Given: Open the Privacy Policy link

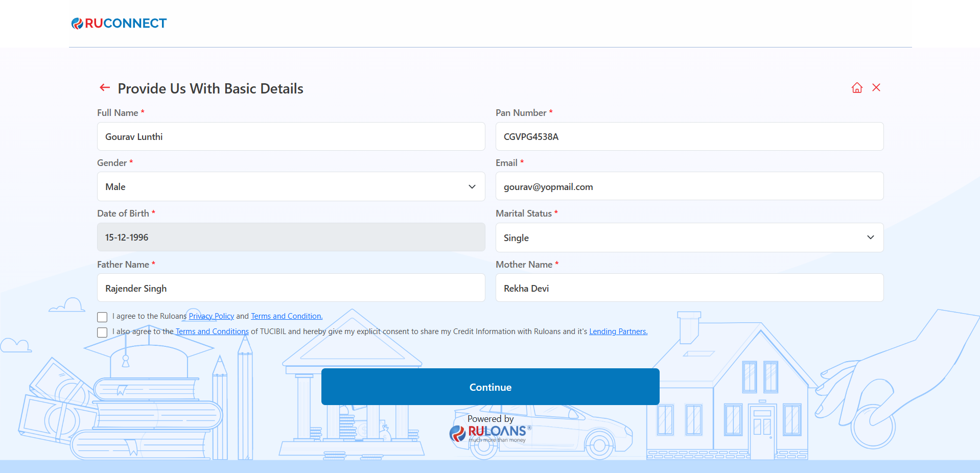Looking at the screenshot, I should [211, 316].
